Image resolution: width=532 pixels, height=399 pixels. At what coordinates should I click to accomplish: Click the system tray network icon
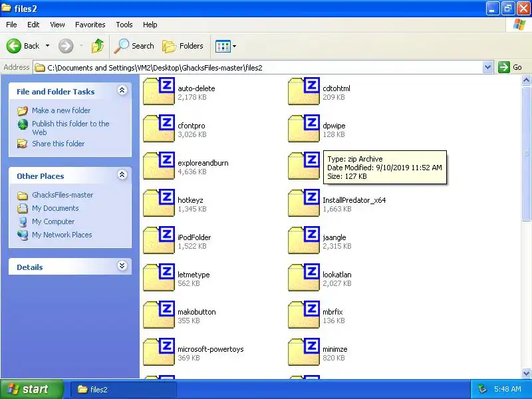click(482, 389)
